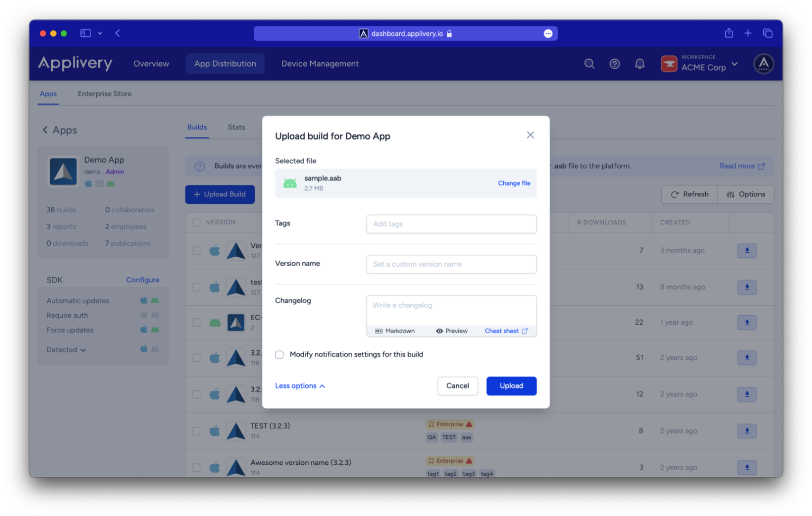Download the build created 3 months ago
Viewport: 812px width, 516px height.
(746, 250)
